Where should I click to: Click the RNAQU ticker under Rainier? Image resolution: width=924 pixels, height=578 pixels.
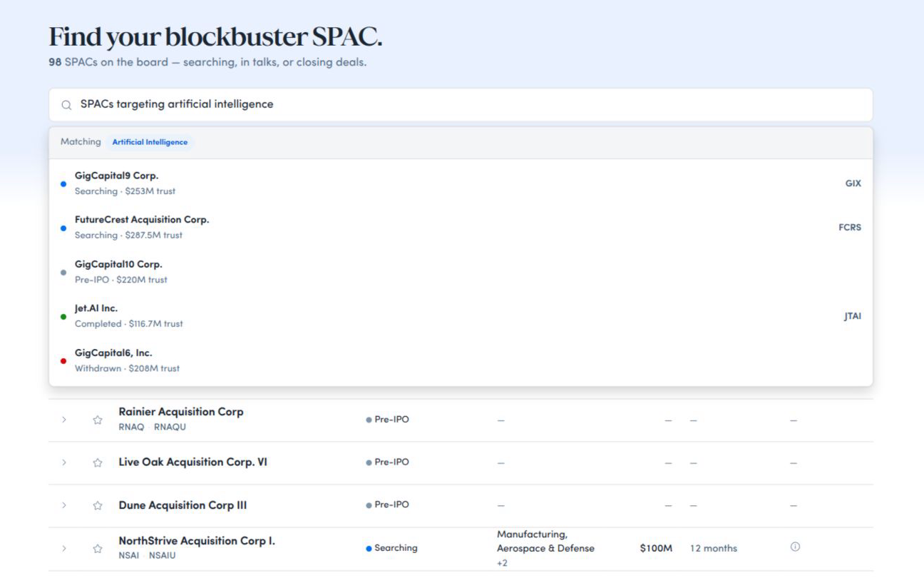tap(170, 427)
